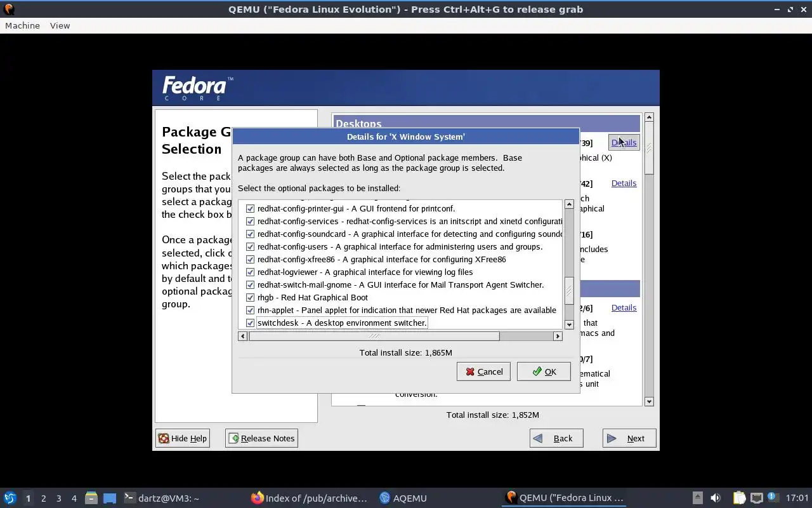Click the show desktop taskbar icon

coord(110,498)
